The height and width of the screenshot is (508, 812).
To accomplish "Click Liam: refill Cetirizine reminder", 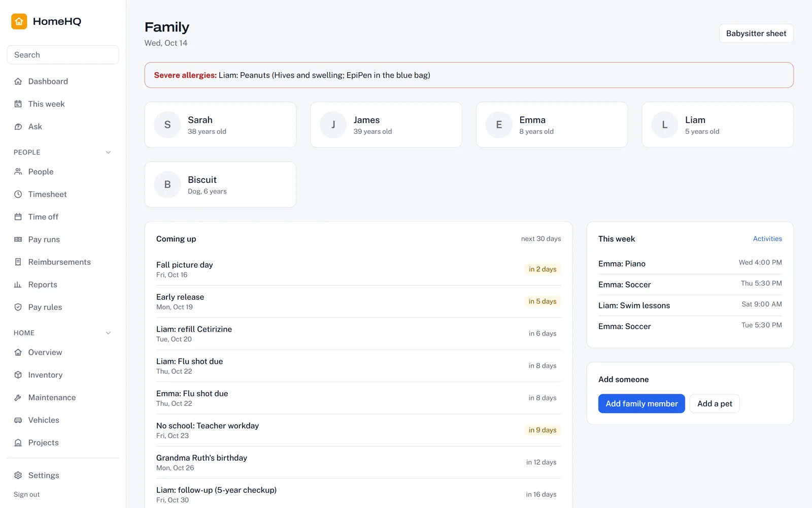I will click(358, 334).
